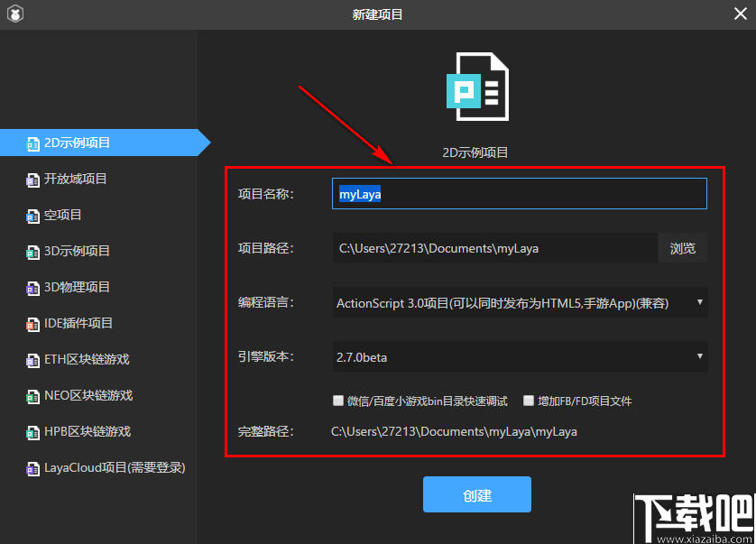Click the 2D示例项目 preview thumbnail
The height and width of the screenshot is (544, 756).
tap(477, 87)
